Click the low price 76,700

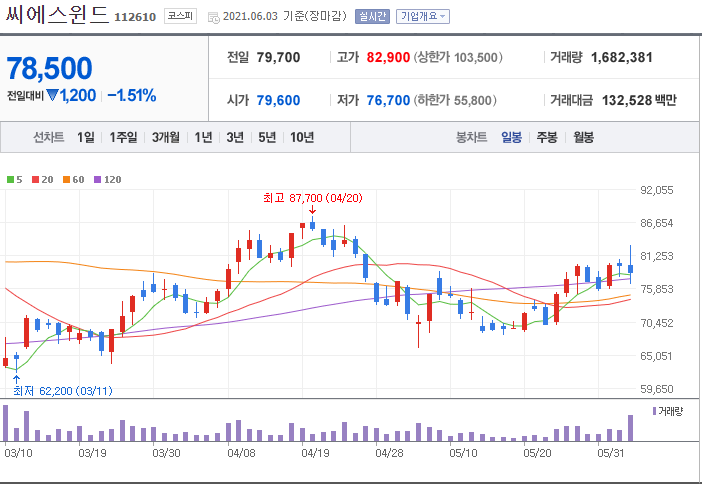coord(388,100)
